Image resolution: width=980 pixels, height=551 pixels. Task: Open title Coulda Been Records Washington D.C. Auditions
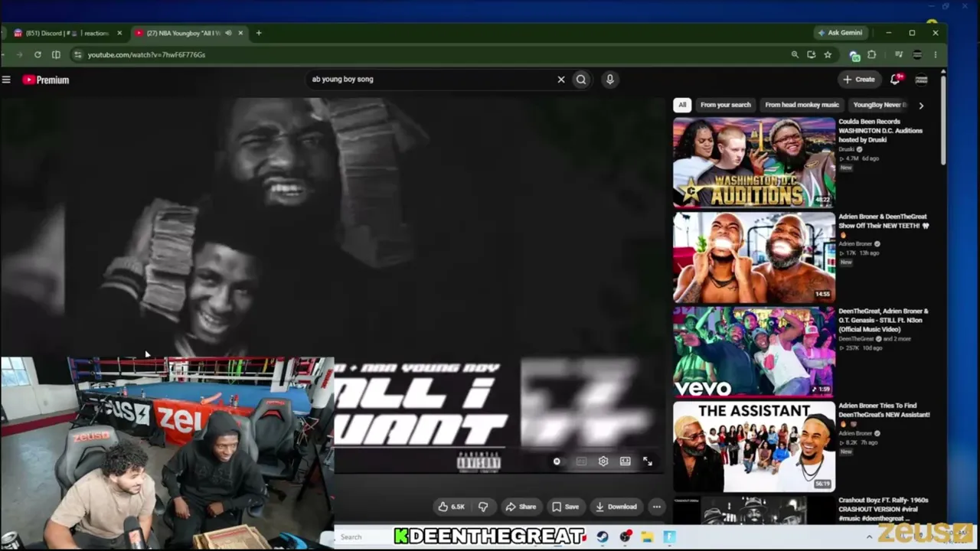(880, 131)
